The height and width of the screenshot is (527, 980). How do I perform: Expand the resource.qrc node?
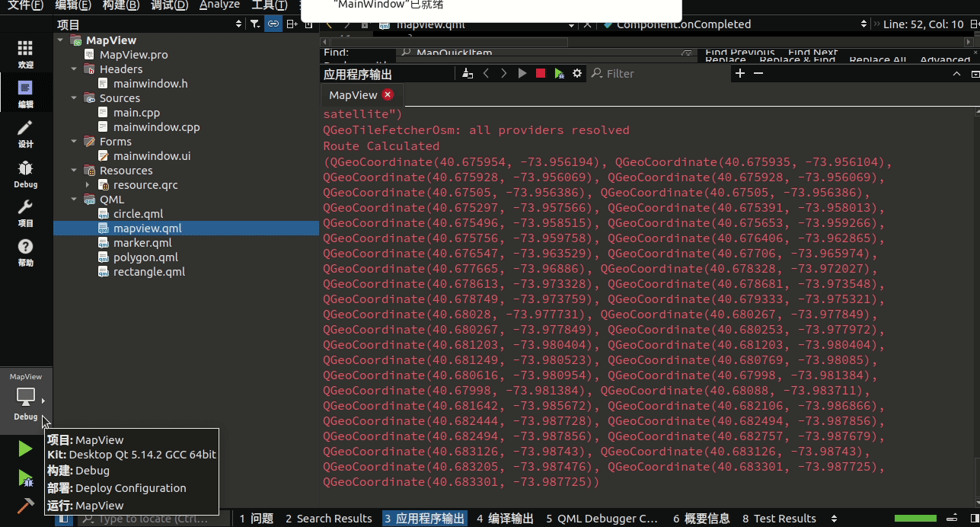88,185
